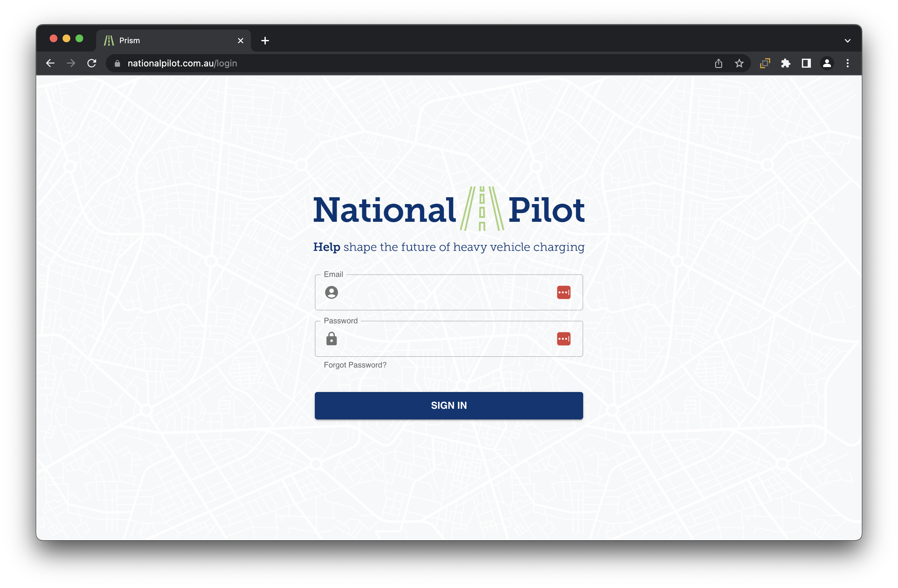Open a new tab with plus button
Screen dimensions: 898x588
tap(265, 41)
